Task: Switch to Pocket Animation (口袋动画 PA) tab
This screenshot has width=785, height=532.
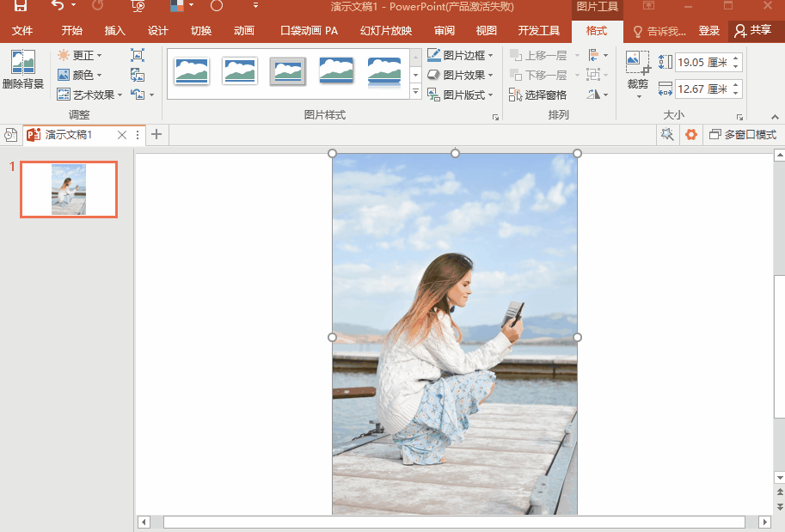Action: pos(309,31)
